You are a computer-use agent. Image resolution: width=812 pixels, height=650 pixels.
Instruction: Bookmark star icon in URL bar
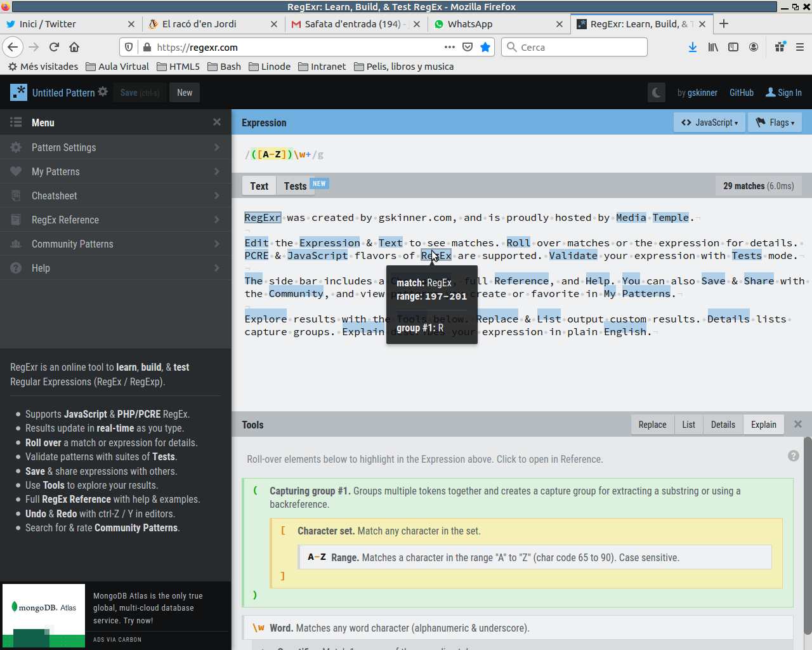pos(485,47)
